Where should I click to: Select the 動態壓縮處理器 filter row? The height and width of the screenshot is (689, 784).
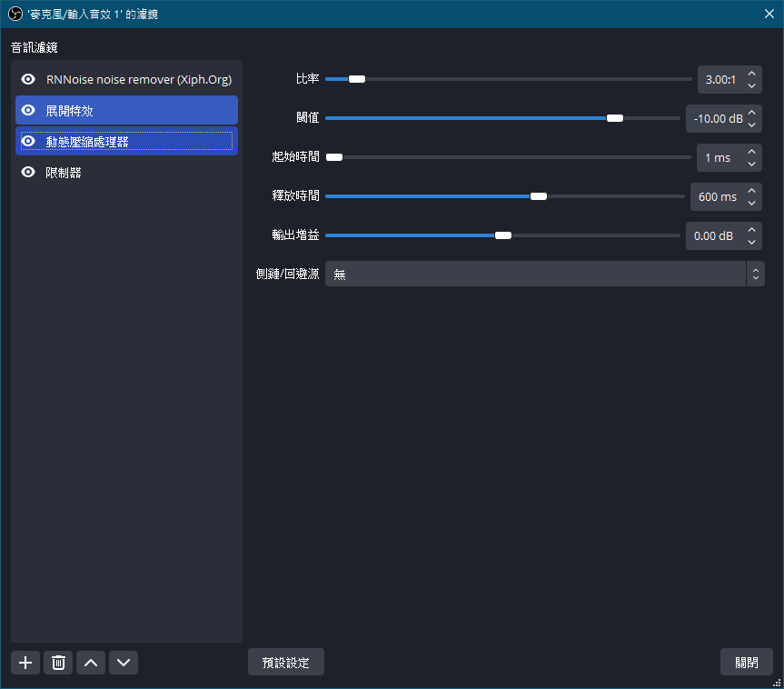[x=126, y=141]
